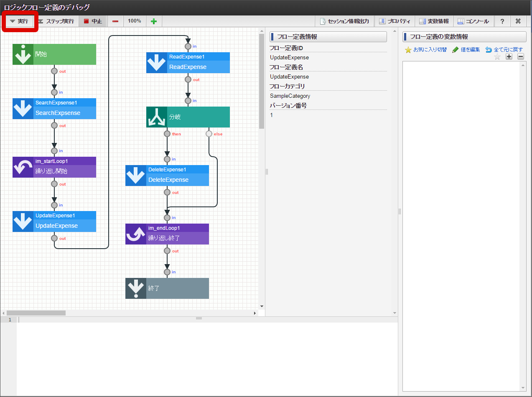Toggle the 変数情報 panel button
Screen dimensions: 532x397
(434, 21)
